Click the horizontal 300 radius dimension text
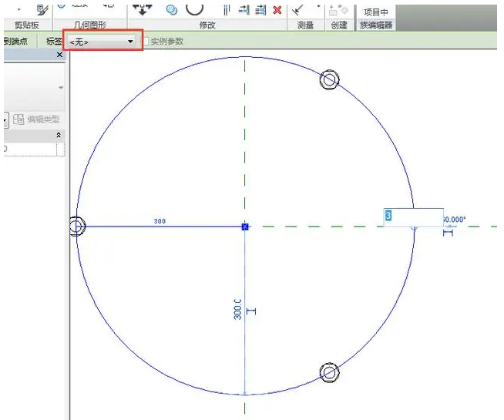Viewport: 504px width, 420px height. 160,221
